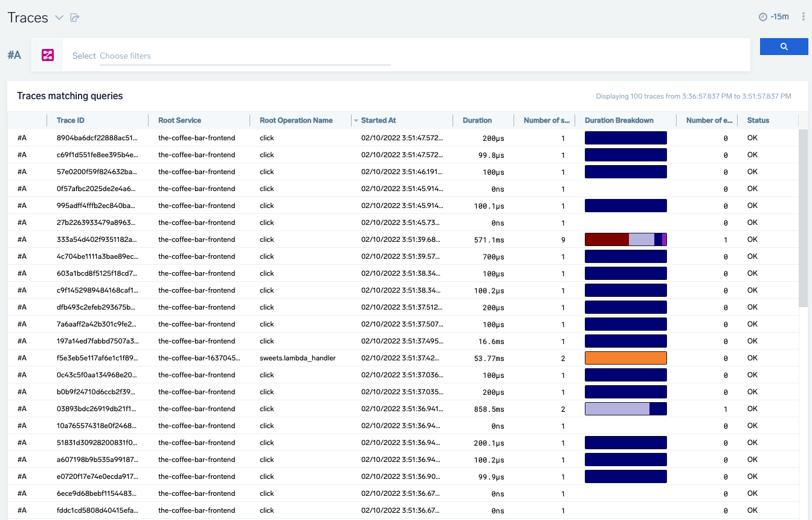Open the -15m time range selector
The height and width of the screenshot is (520, 812).
779,17
